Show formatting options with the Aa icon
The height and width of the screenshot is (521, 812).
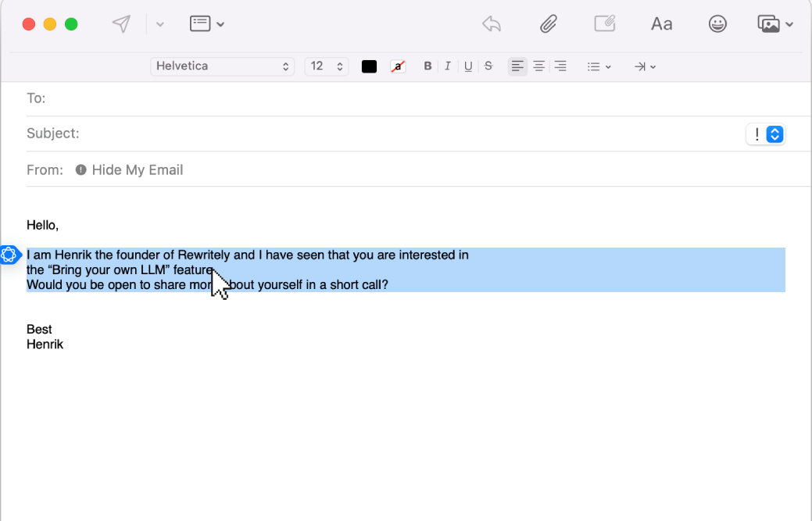[661, 23]
